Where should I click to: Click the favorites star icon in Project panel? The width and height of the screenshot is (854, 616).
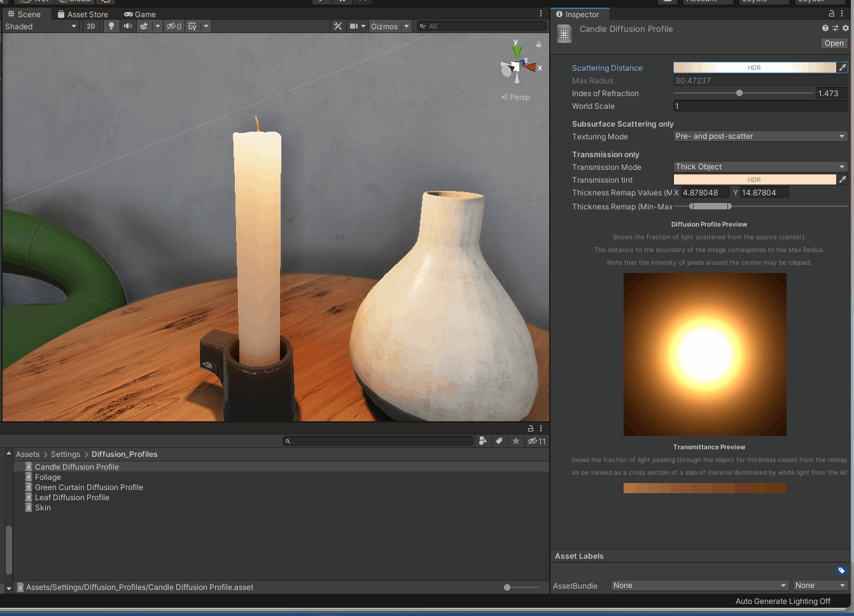(516, 441)
